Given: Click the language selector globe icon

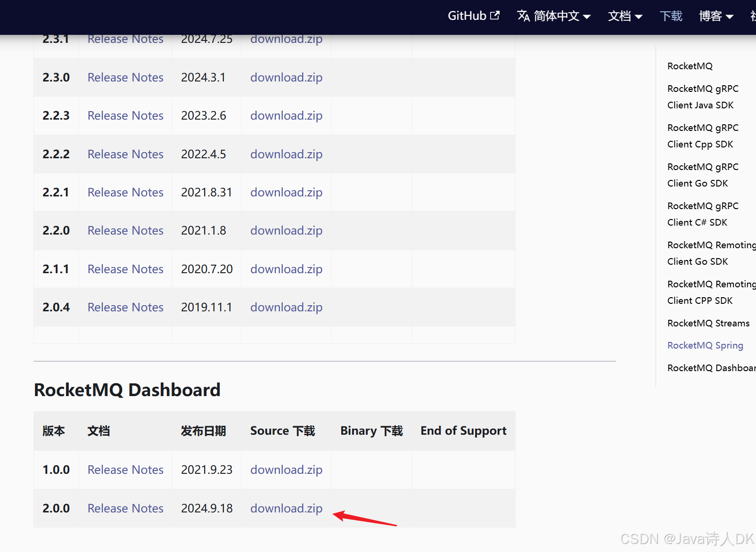Looking at the screenshot, I should 524,16.
